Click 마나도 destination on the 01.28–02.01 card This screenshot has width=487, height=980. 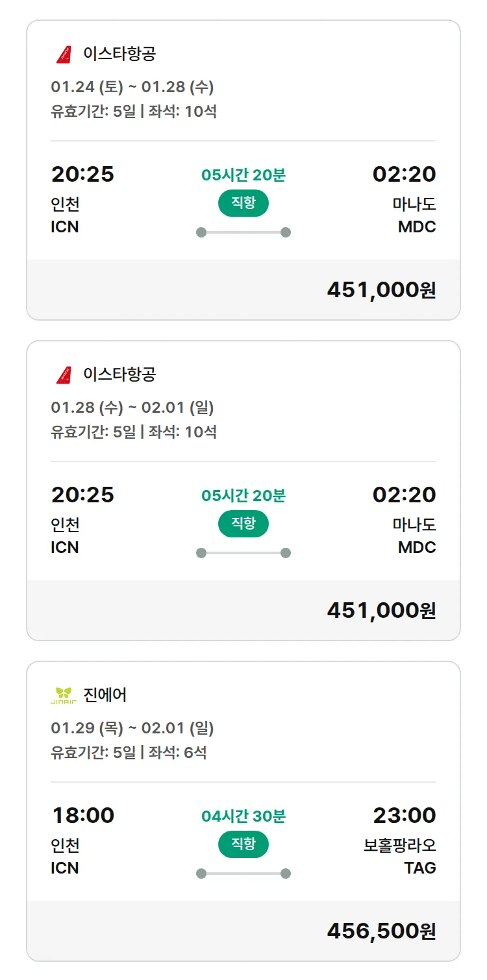414,524
